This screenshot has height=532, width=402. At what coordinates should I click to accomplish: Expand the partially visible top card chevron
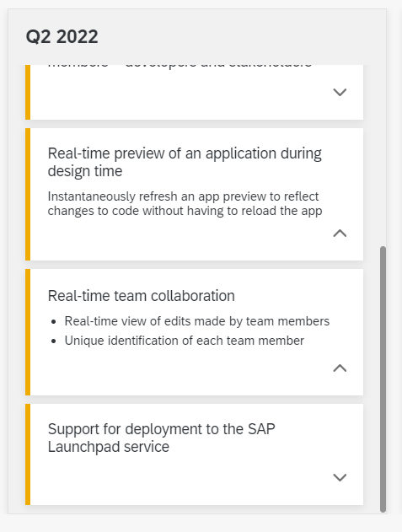(340, 92)
